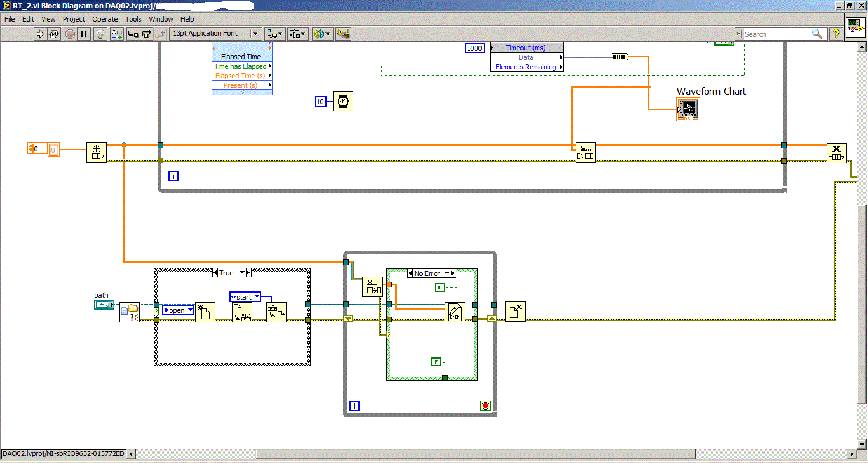Open the View menu
The width and height of the screenshot is (868, 463).
click(49, 19)
